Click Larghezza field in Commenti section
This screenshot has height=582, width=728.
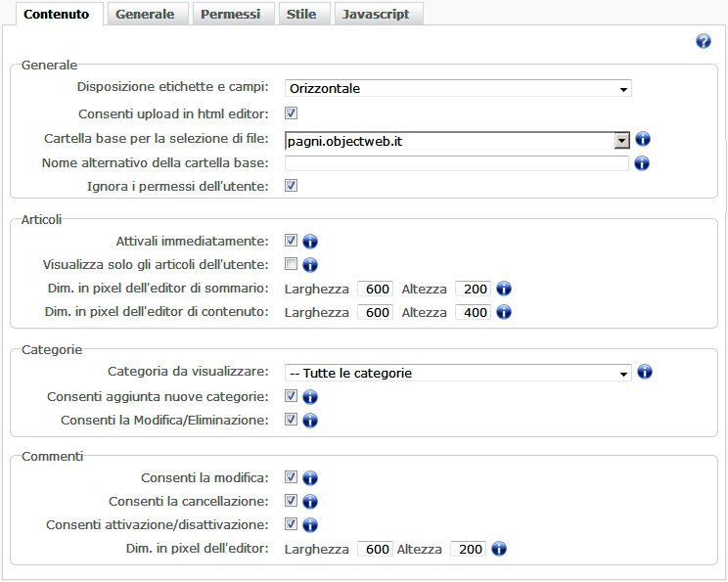pyautogui.click(x=375, y=549)
